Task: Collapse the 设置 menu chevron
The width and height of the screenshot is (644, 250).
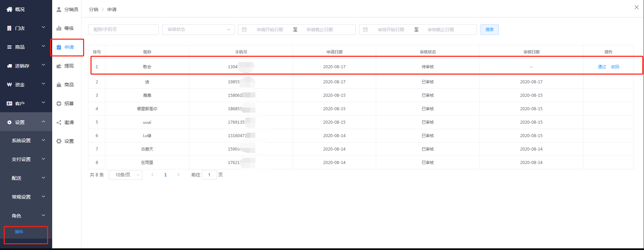Action: (43, 121)
